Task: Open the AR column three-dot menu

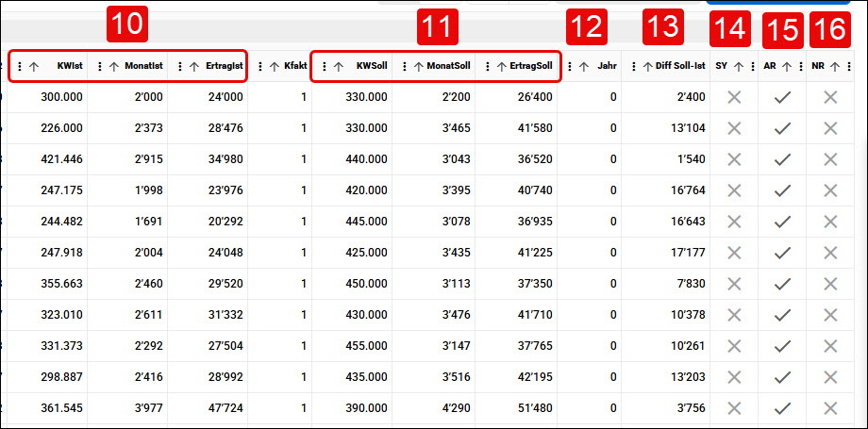Action: 800,66
